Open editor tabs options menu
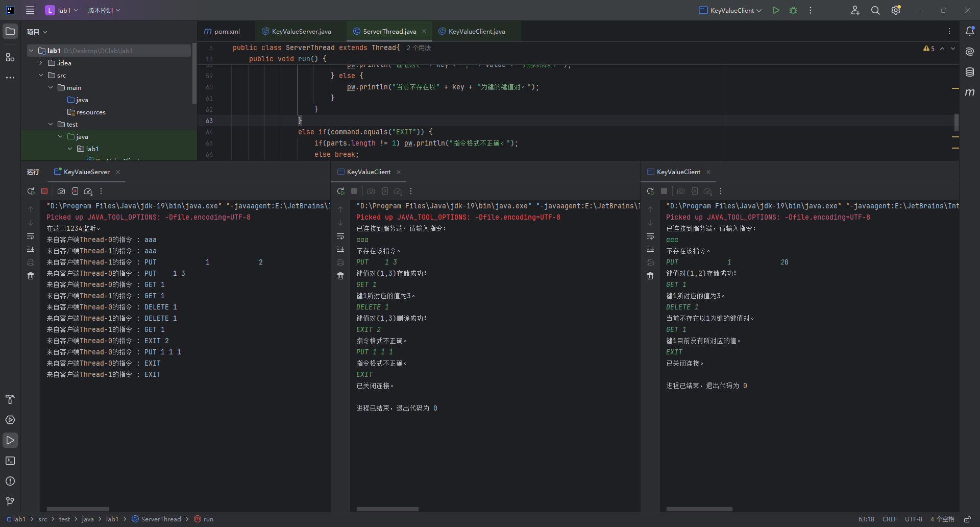This screenshot has height=527, width=980. tap(949, 31)
